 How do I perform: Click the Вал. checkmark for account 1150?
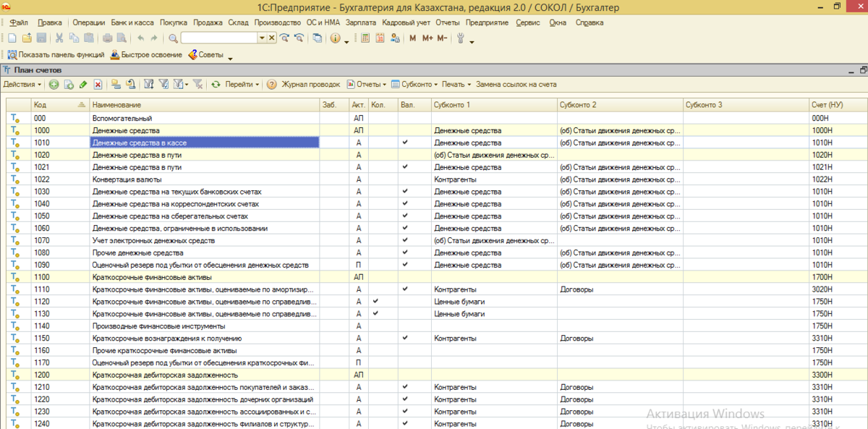[x=405, y=338]
